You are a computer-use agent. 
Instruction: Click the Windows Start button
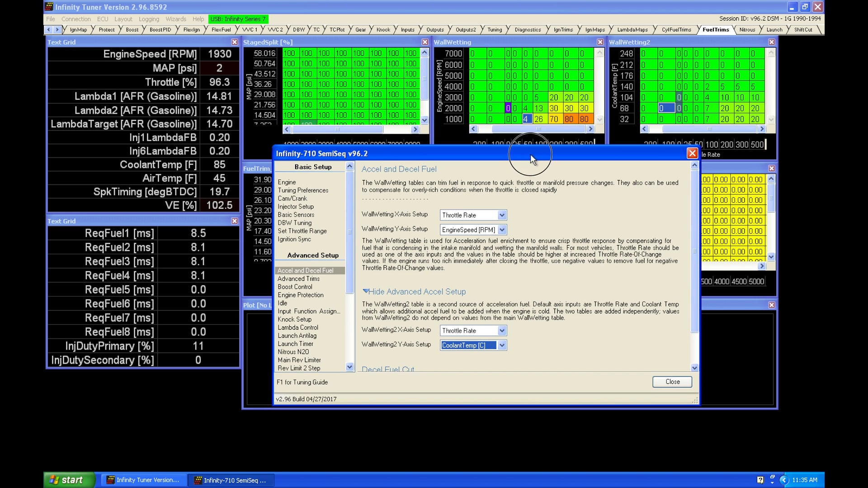click(68, 480)
